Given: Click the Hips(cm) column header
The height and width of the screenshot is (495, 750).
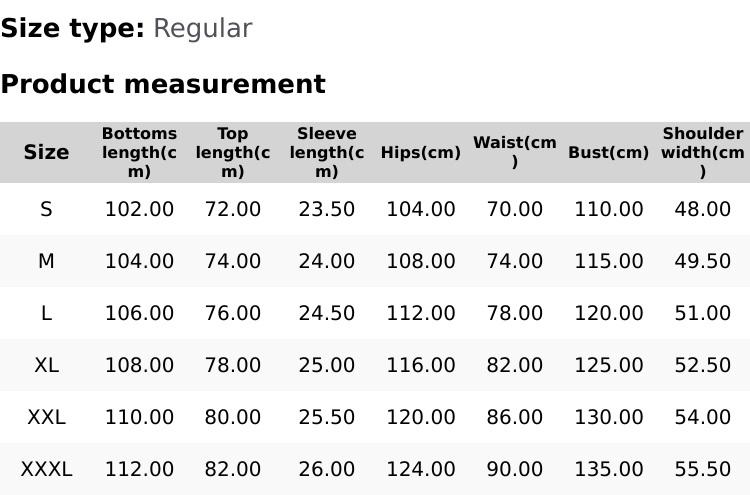Looking at the screenshot, I should 420,153.
